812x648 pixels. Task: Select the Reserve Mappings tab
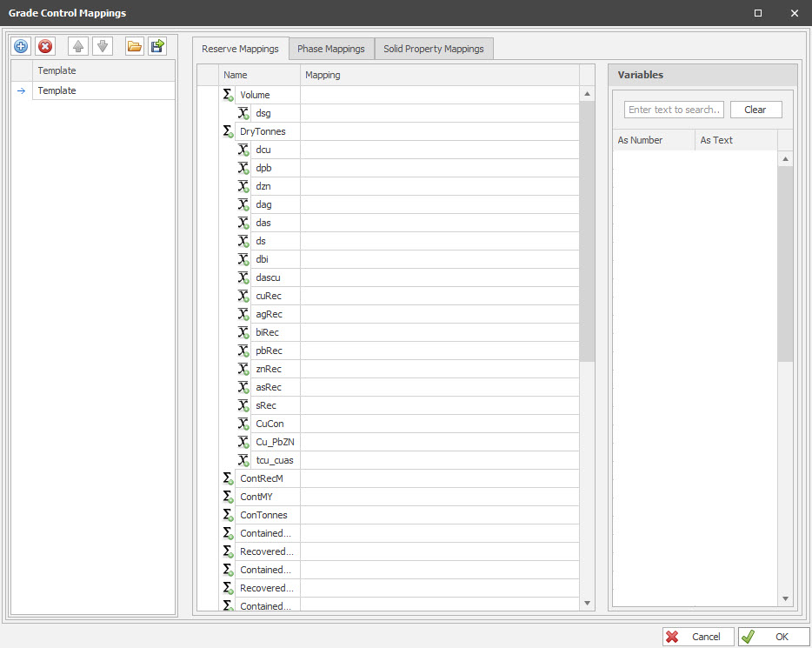coord(240,49)
